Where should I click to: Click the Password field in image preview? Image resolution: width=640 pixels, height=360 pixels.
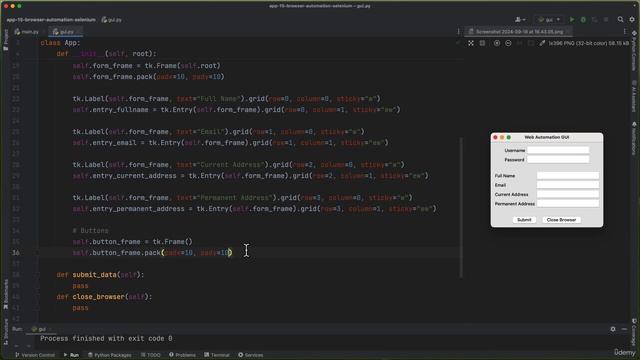coord(558,160)
